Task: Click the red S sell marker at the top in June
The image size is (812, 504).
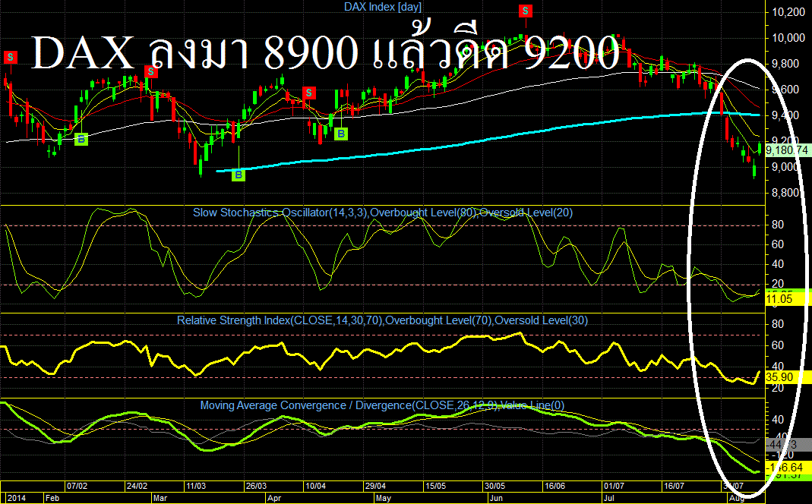Action: pyautogui.click(x=526, y=11)
